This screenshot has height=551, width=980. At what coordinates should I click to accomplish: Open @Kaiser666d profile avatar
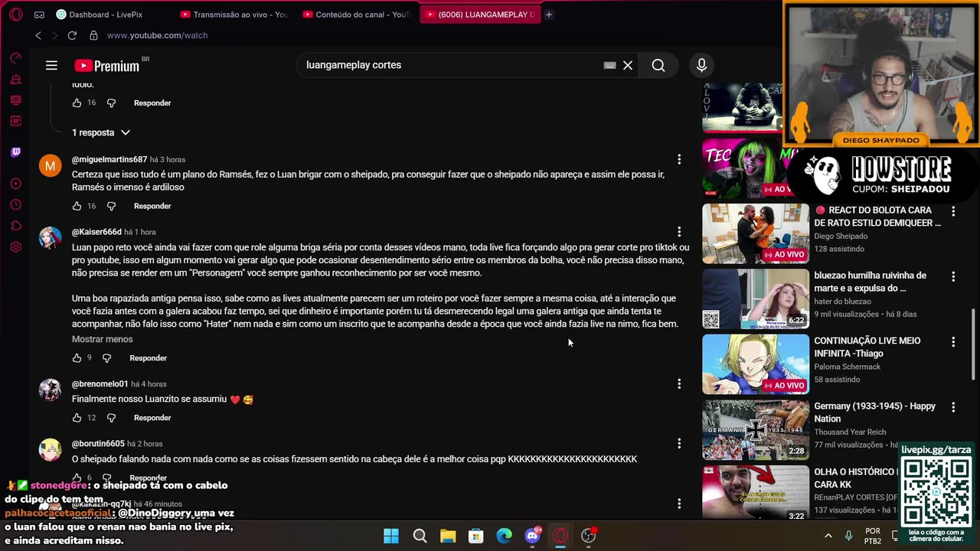click(x=50, y=237)
